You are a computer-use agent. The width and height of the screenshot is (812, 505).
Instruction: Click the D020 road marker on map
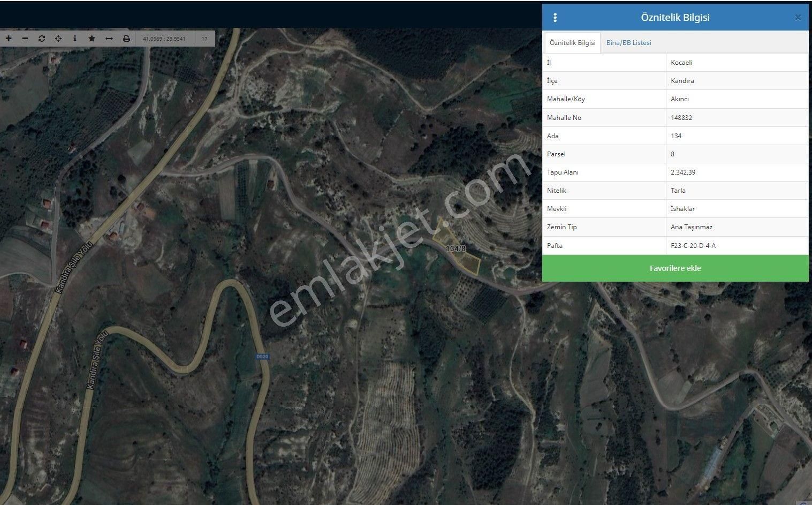coord(262,357)
